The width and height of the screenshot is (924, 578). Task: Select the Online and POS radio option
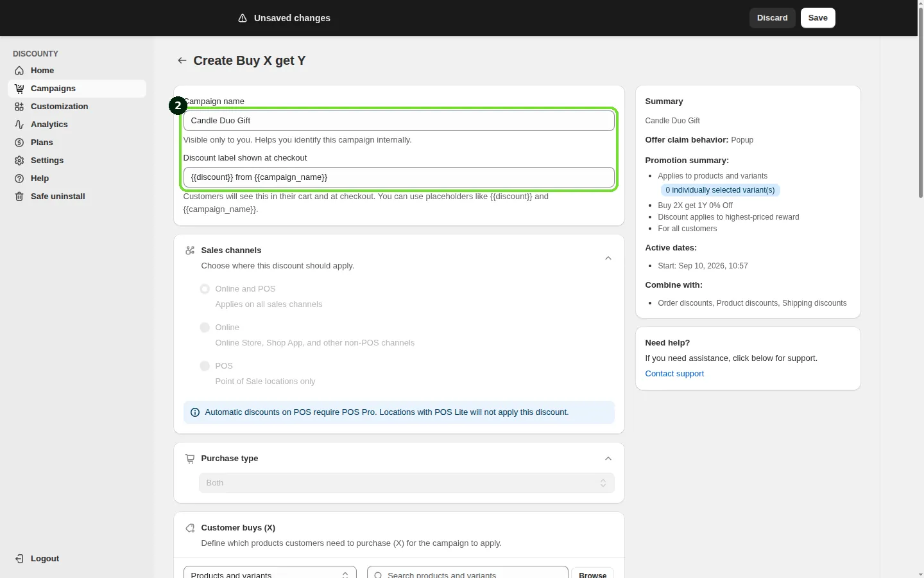[205, 289]
